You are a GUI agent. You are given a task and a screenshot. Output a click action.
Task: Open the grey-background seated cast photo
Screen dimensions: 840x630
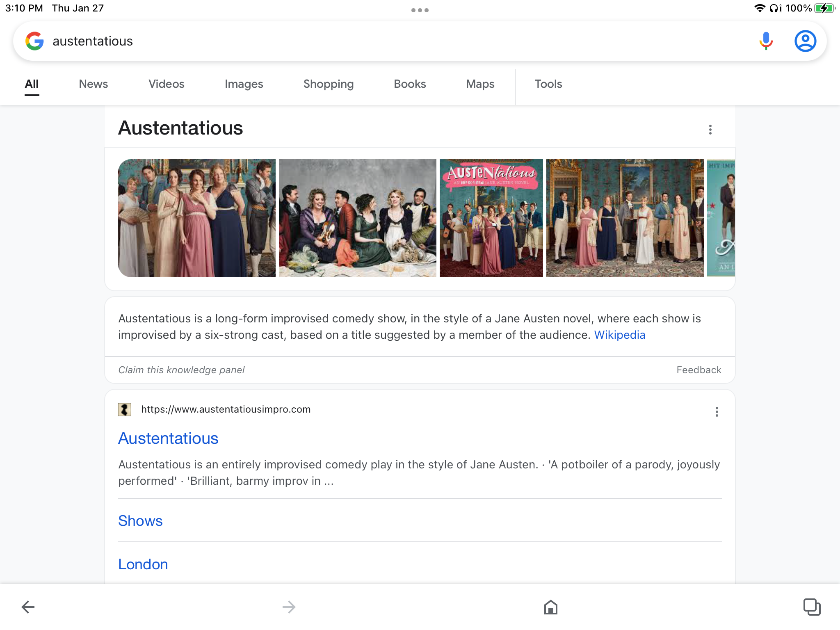358,218
